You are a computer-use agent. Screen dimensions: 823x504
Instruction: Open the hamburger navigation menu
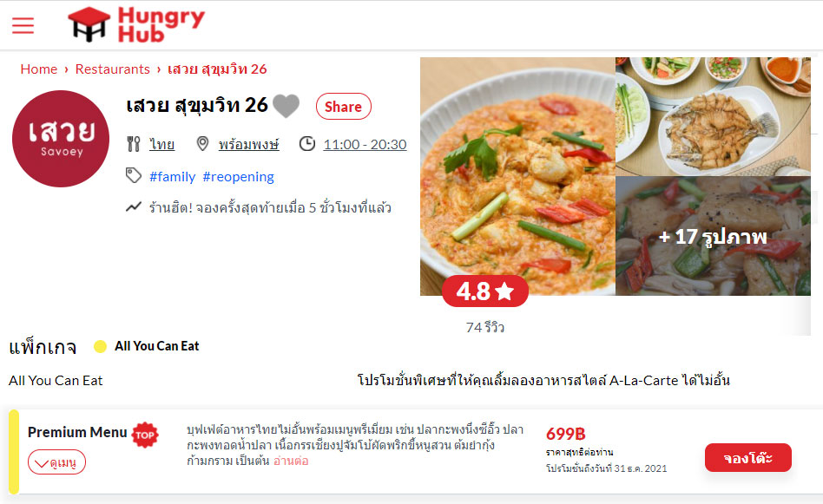click(23, 25)
